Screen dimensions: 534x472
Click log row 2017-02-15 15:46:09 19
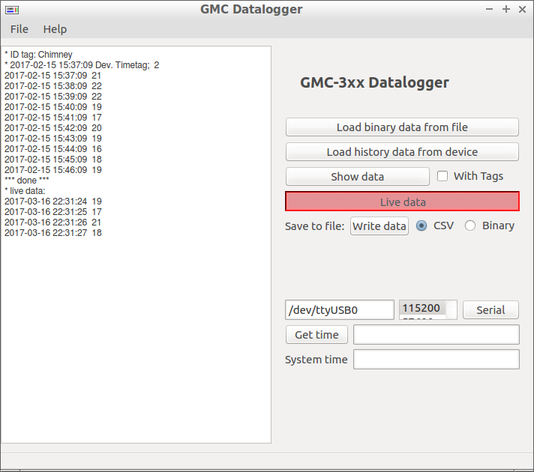coord(53,170)
